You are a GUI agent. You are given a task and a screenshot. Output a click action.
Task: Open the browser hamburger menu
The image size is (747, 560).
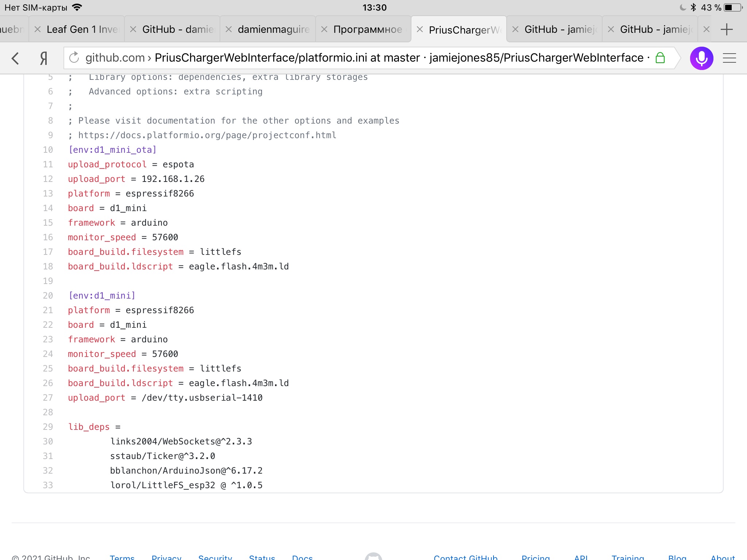(729, 58)
